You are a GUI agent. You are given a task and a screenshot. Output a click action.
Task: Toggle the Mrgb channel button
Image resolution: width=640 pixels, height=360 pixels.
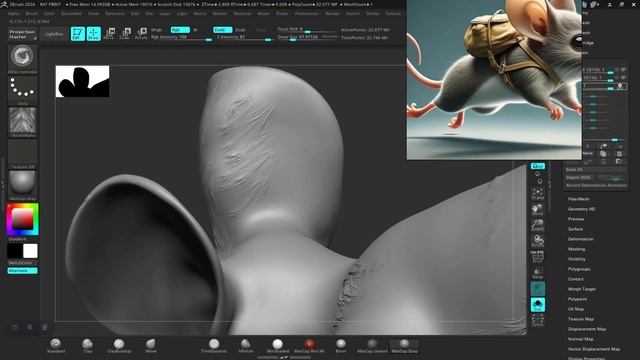(156, 30)
